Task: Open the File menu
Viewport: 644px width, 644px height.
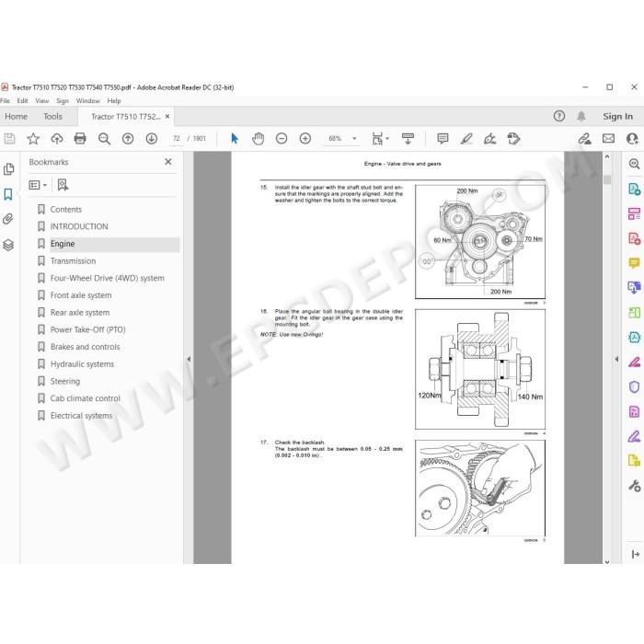Action: (x=5, y=101)
